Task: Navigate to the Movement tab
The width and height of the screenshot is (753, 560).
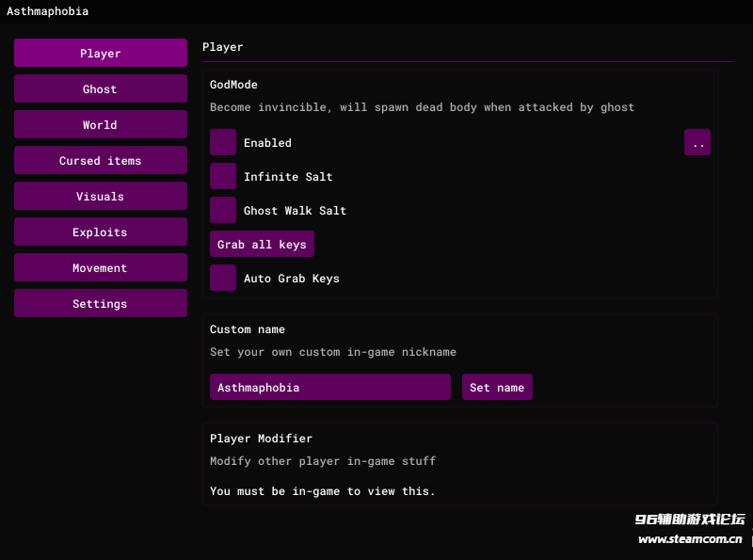Action: 100,268
